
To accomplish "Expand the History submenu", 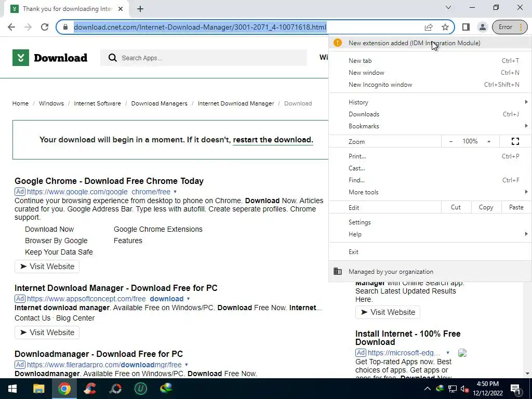I will tap(430, 102).
